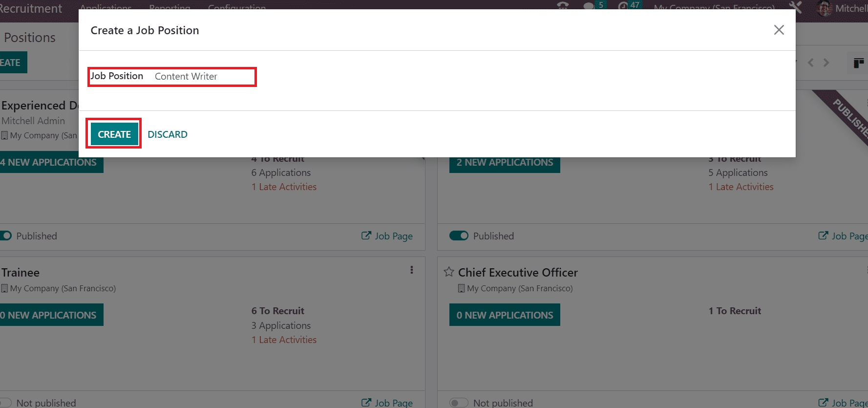868x408 pixels.
Task: Close the Create a Job Position dialog
Action: point(779,30)
